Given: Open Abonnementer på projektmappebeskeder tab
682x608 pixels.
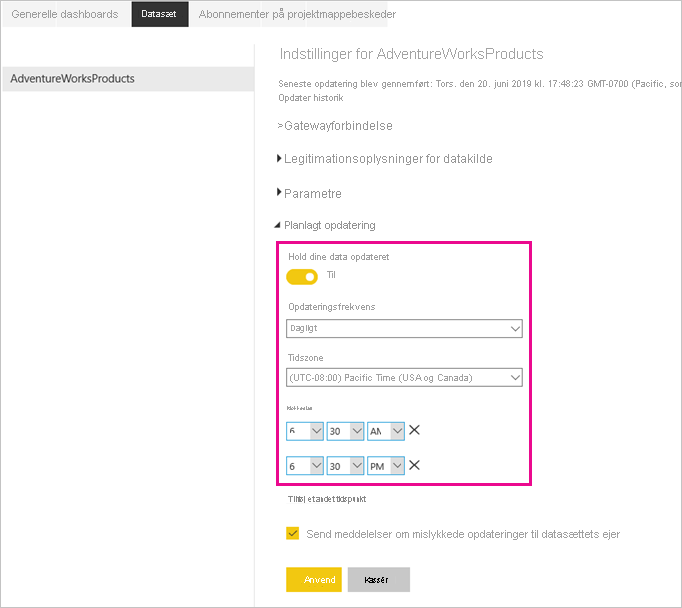Looking at the screenshot, I should point(297,15).
